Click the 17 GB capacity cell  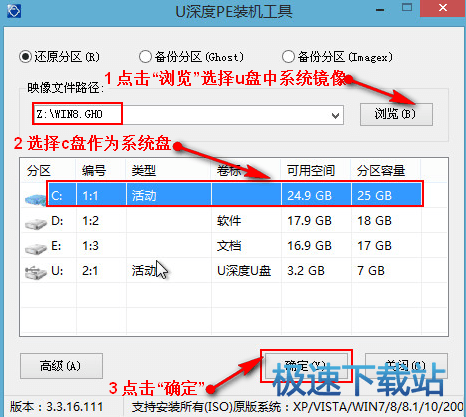(x=374, y=246)
